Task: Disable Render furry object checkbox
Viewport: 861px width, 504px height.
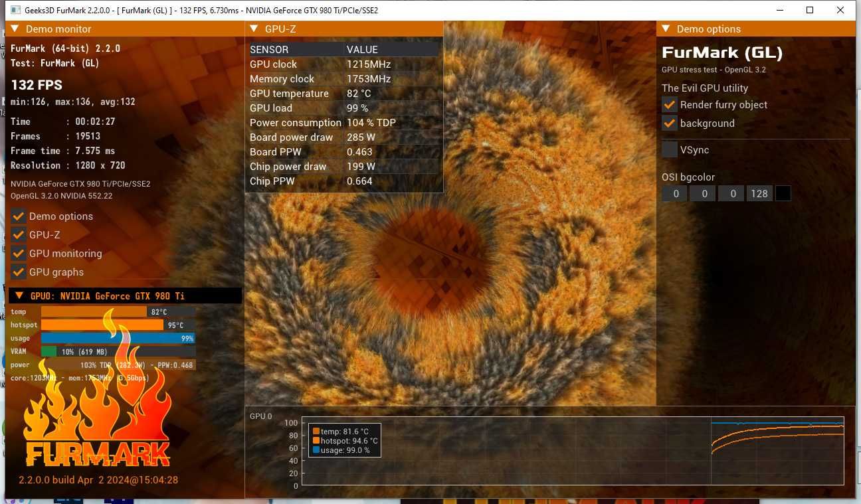Action: click(x=670, y=105)
